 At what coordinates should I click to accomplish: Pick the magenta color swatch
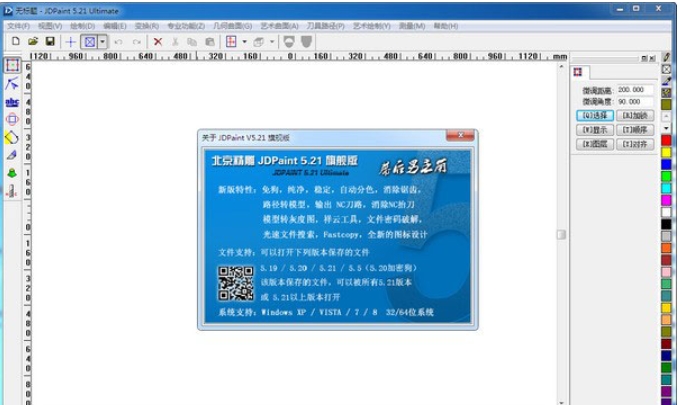point(666,200)
